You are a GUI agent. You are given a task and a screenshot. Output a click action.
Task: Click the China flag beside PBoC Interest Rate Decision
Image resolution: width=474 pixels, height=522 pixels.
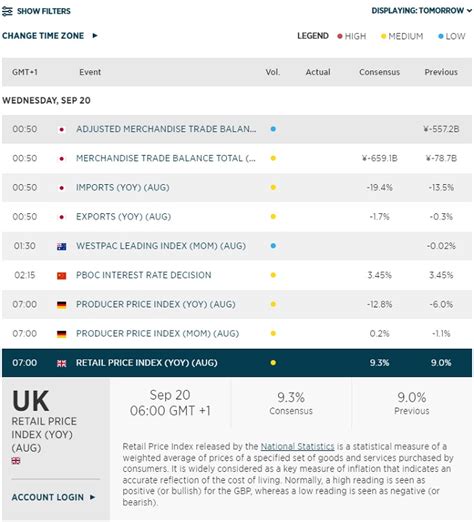[61, 276]
